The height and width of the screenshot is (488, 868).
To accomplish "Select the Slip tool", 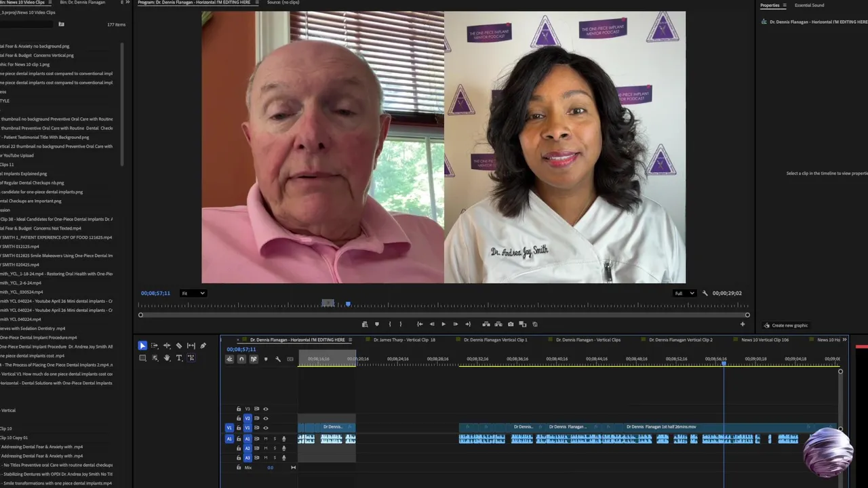I will 191,346.
